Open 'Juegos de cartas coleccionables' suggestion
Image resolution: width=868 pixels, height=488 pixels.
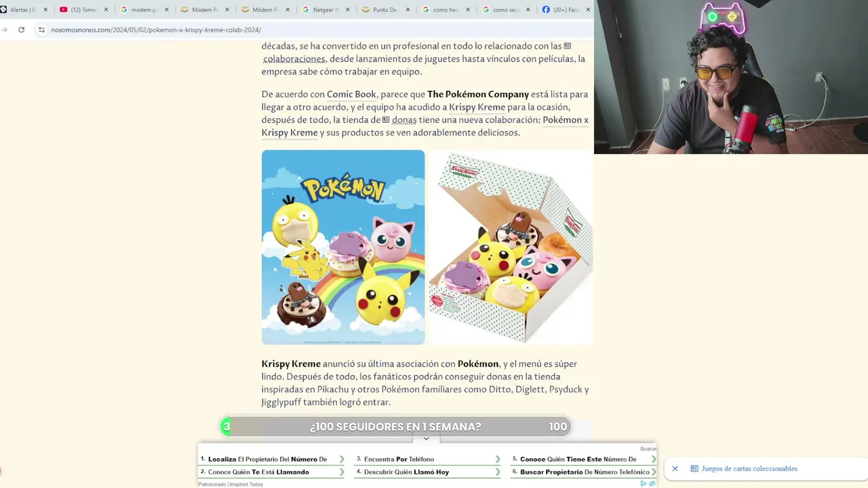744,468
